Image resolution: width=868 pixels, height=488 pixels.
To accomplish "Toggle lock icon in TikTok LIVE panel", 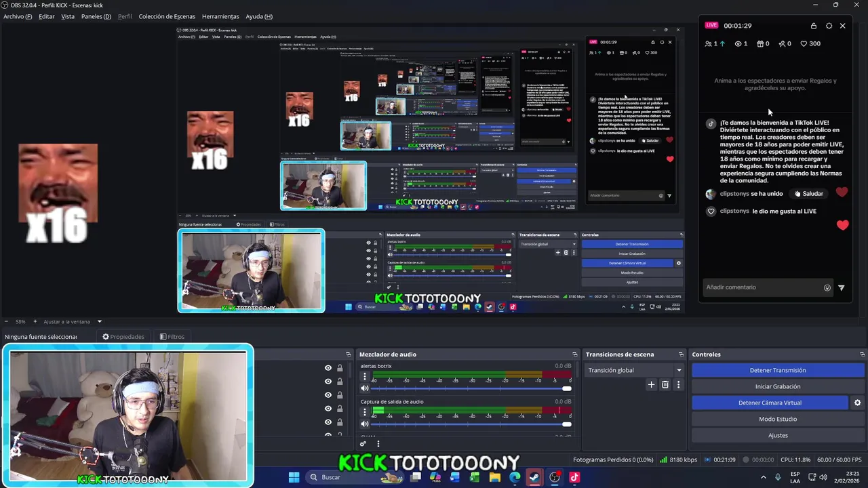I will click(813, 26).
